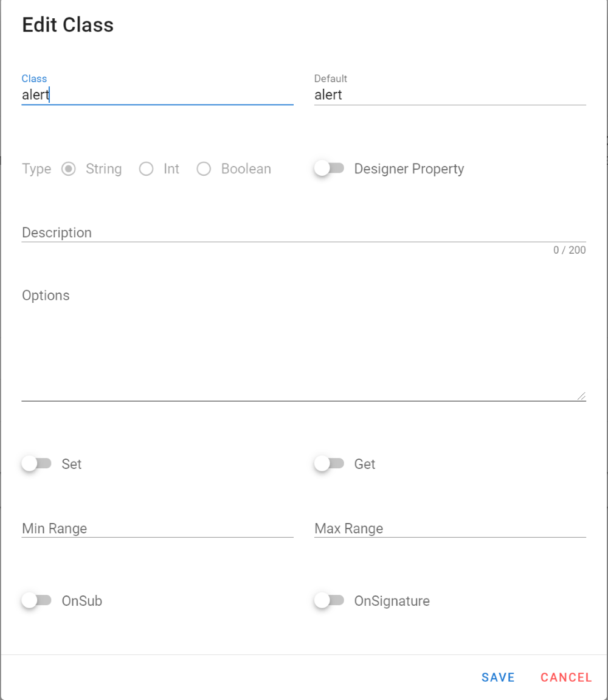Select the Boolean type radio button
The image size is (608, 700).
pyautogui.click(x=204, y=169)
